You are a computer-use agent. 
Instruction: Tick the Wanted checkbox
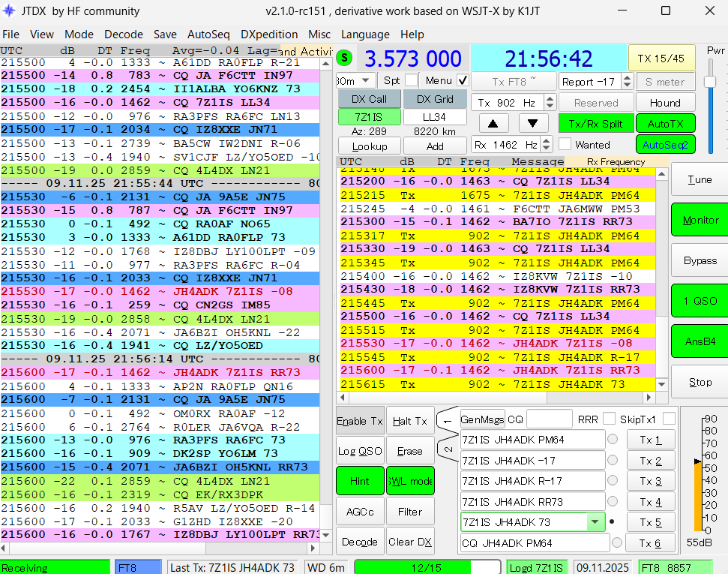565,144
